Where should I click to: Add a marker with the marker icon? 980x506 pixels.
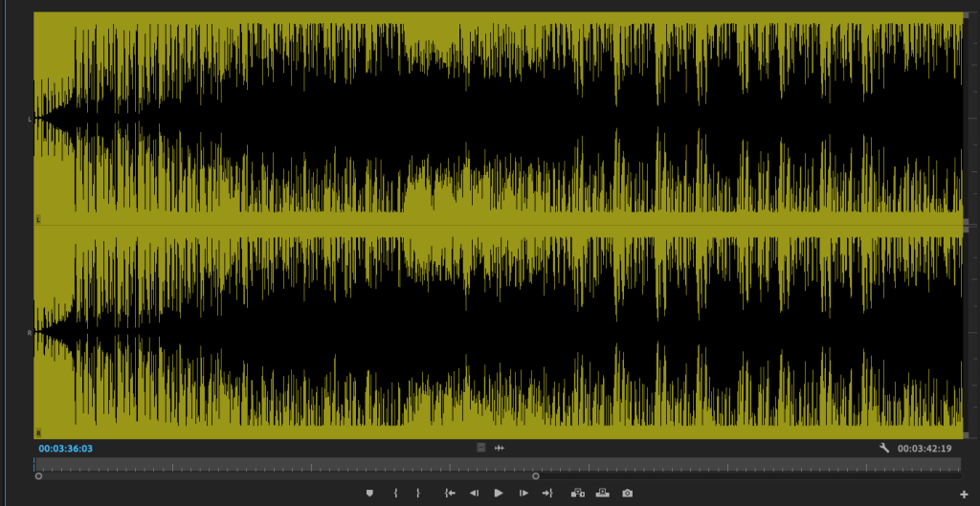click(369, 493)
